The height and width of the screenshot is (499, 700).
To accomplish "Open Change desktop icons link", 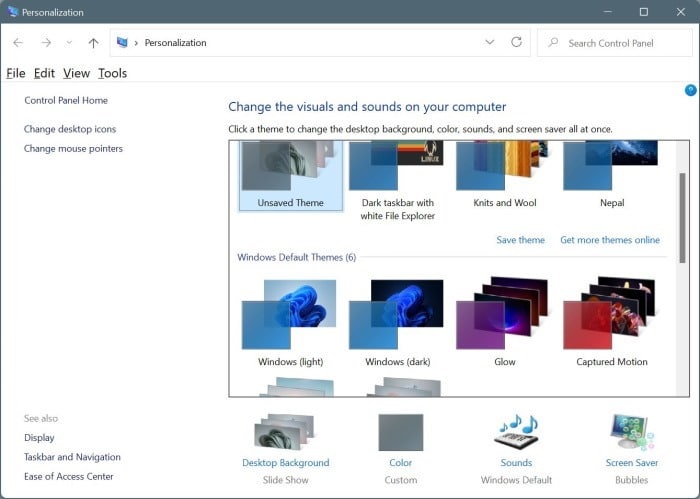I will click(70, 129).
